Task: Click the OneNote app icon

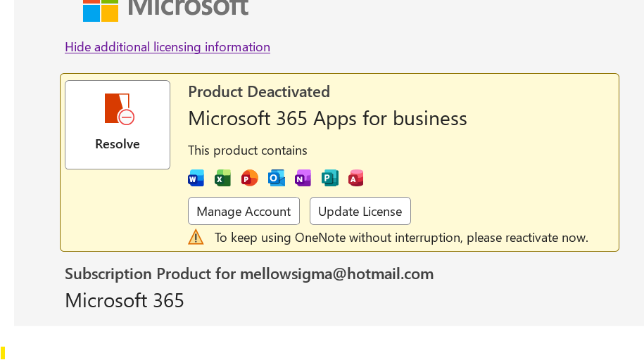Action: pos(303,178)
